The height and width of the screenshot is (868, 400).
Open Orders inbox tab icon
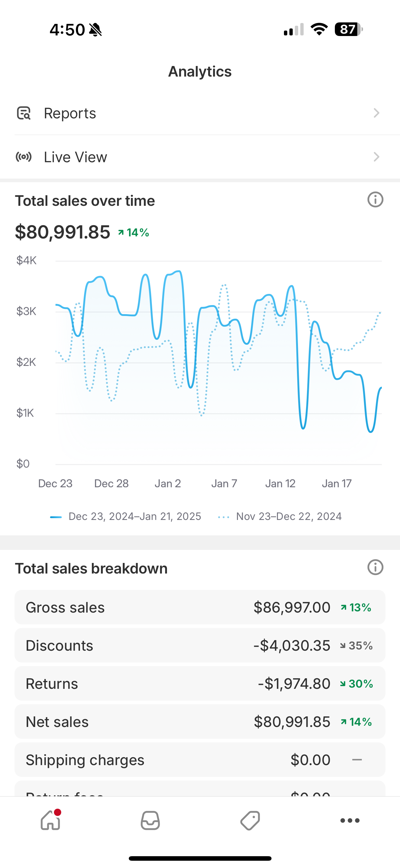[150, 820]
